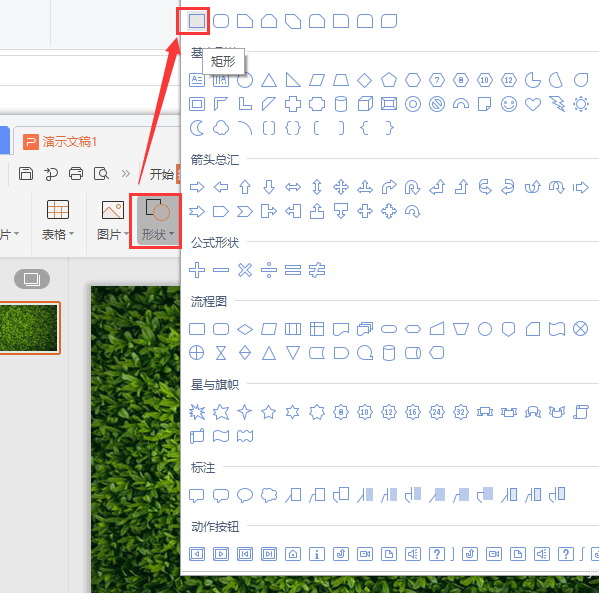
Task: Select the cloud callout shape
Action: pos(269,496)
